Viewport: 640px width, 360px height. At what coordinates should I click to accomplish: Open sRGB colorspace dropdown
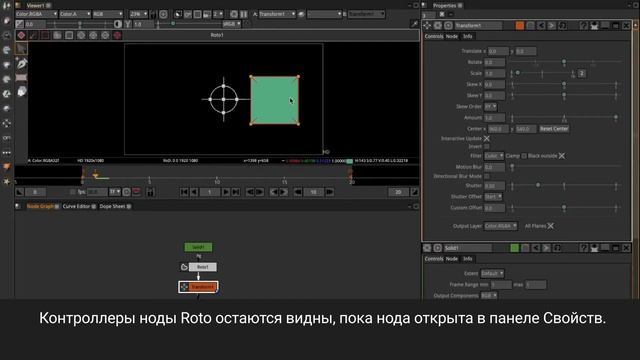pyautogui.click(x=232, y=24)
